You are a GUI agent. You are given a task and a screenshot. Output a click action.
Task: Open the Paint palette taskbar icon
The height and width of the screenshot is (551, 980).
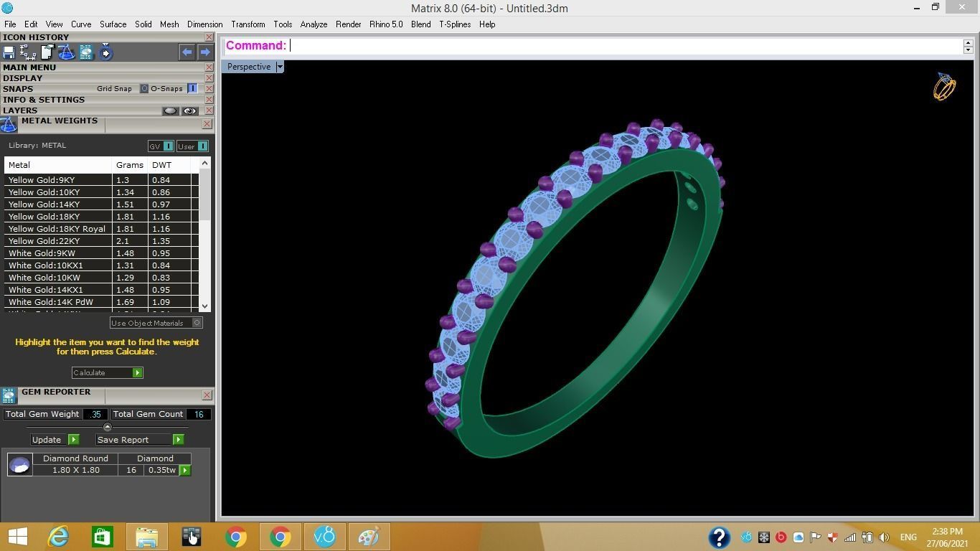(369, 537)
